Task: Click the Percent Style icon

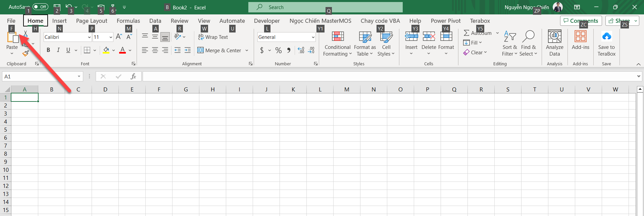Action: click(279, 50)
